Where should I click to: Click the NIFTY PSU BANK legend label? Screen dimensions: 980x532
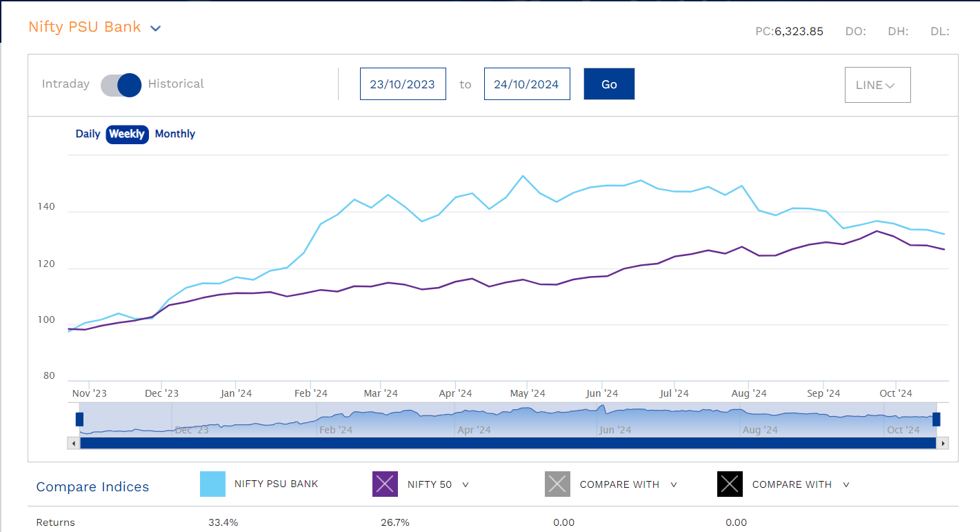pyautogui.click(x=277, y=484)
